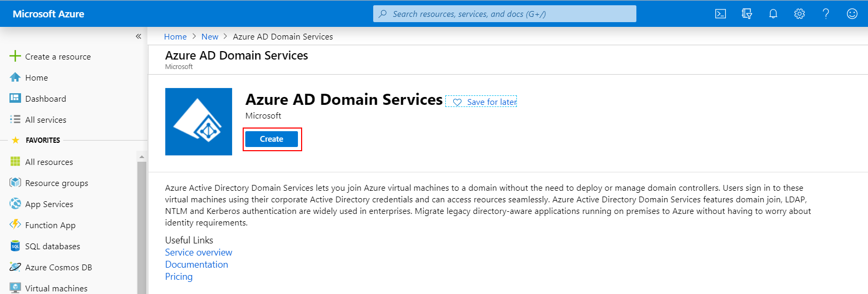Screen dimensions: 868x294
Task: Click Save for later link
Action: pyautogui.click(x=492, y=102)
